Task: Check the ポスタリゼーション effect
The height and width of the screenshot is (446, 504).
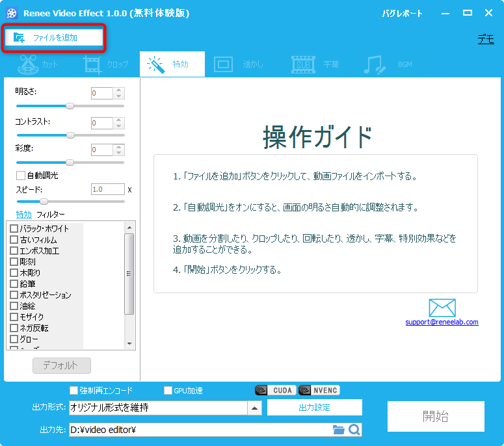Action: [14, 295]
